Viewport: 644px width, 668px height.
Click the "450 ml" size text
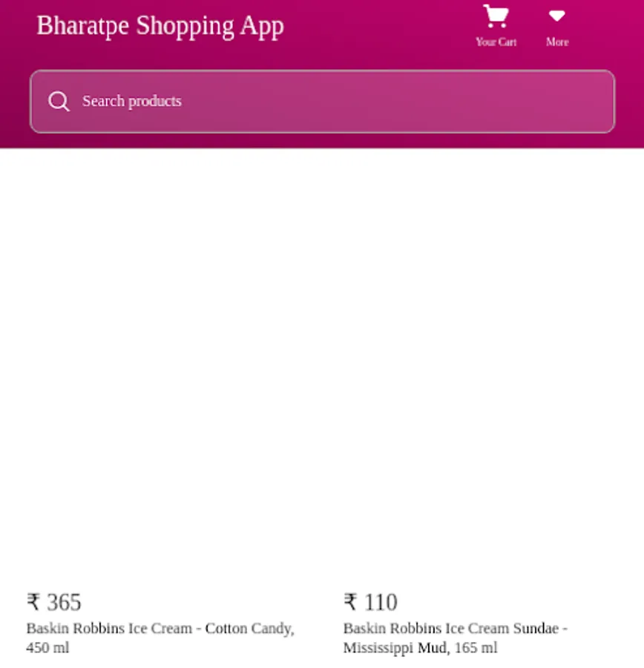coord(47,647)
